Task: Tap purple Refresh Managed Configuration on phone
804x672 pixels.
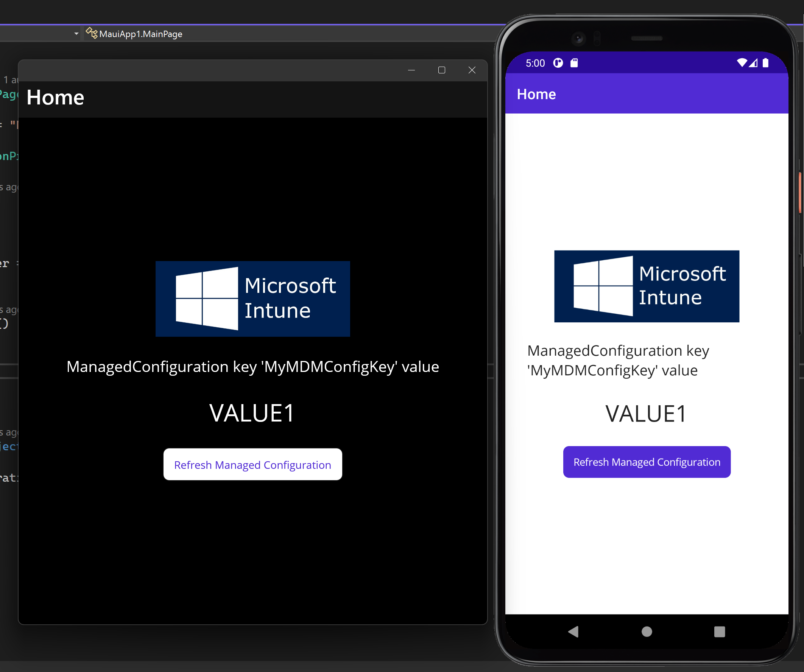Action: pyautogui.click(x=647, y=462)
